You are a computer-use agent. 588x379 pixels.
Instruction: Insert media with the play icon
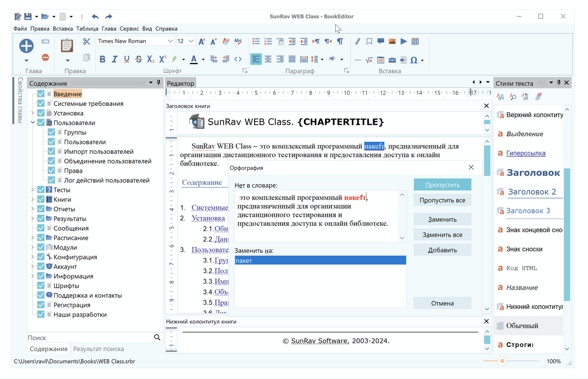[x=404, y=41]
